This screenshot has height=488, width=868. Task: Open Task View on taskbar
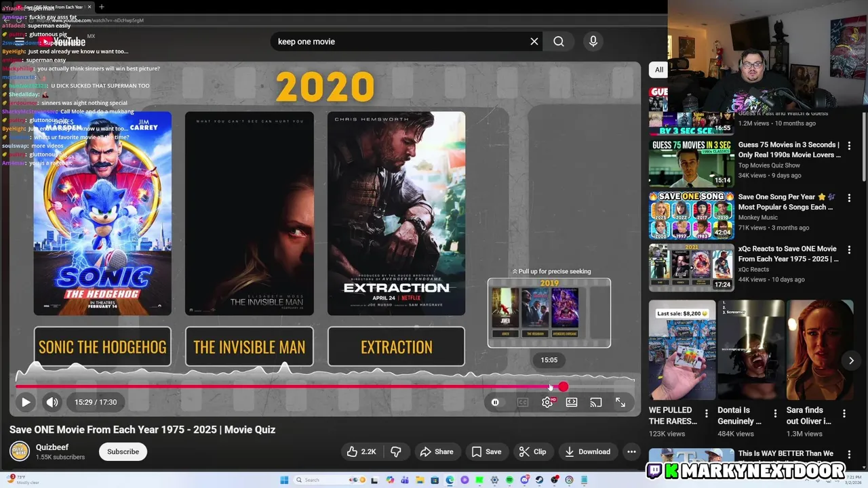coord(374,480)
